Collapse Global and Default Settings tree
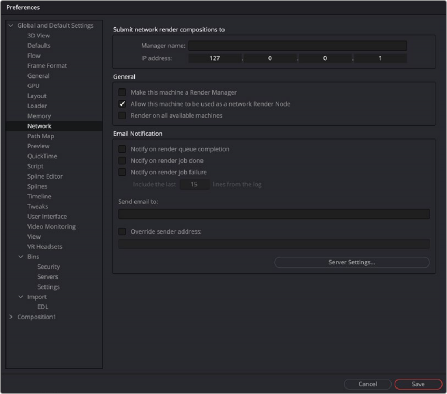The image size is (447, 394). [11, 25]
